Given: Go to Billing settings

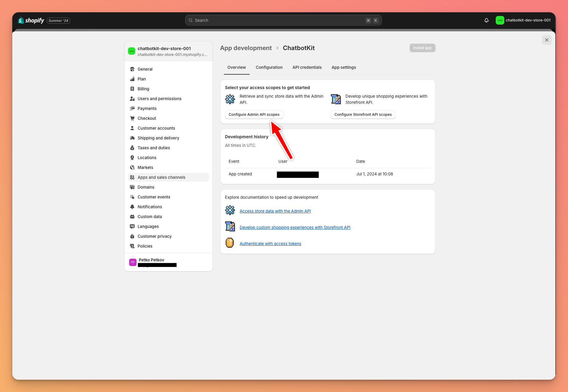Looking at the screenshot, I should pyautogui.click(x=169, y=89).
